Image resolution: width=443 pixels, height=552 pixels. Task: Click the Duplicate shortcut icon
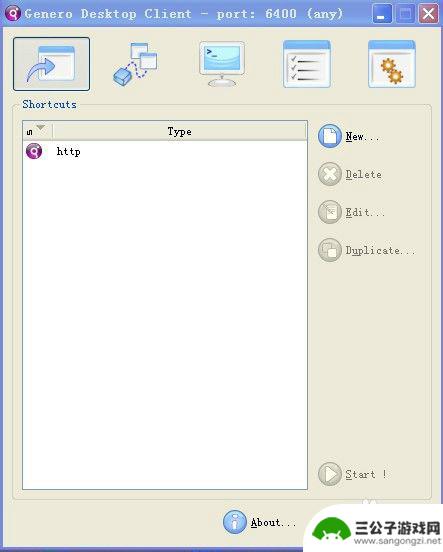[330, 250]
